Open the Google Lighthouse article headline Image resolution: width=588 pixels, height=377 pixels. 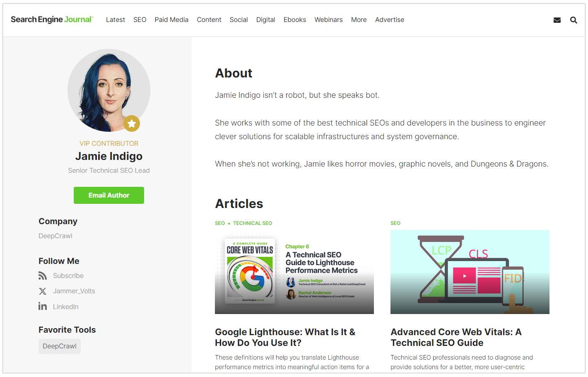click(285, 337)
